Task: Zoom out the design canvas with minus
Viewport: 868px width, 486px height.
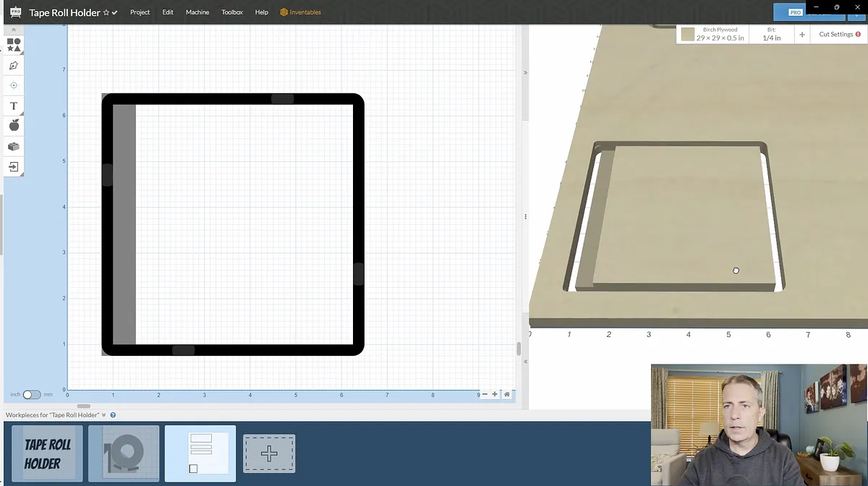Action: 485,394
